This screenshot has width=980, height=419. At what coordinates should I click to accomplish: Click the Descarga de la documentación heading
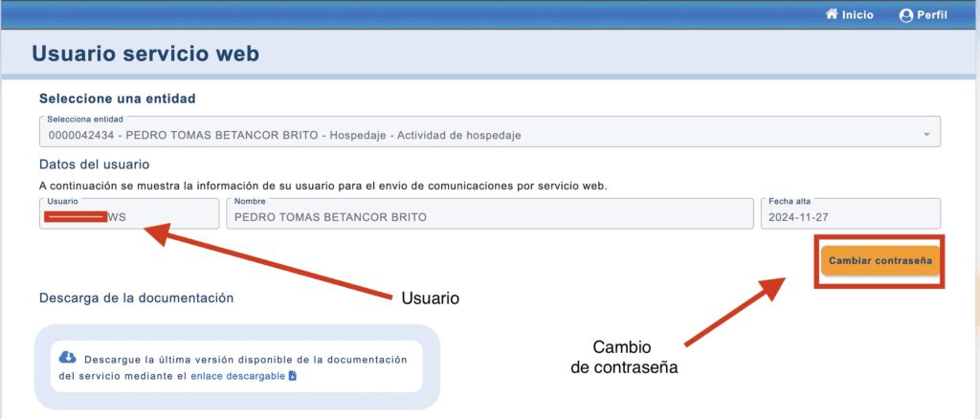pos(136,298)
